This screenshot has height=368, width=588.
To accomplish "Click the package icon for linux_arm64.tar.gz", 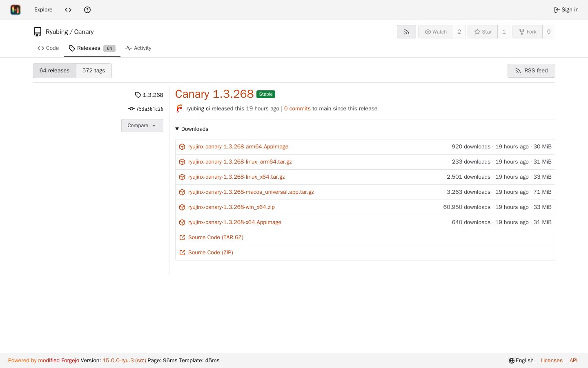I will coord(182,162).
